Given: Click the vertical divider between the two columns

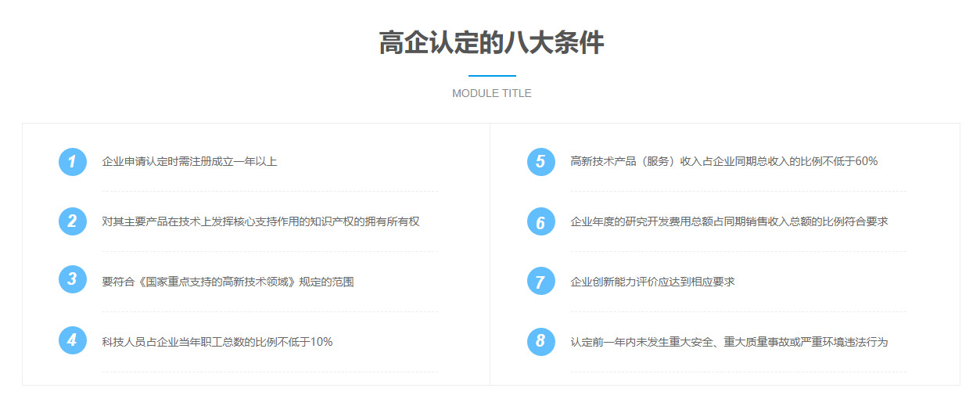Looking at the screenshot, I should pyautogui.click(x=490, y=254).
